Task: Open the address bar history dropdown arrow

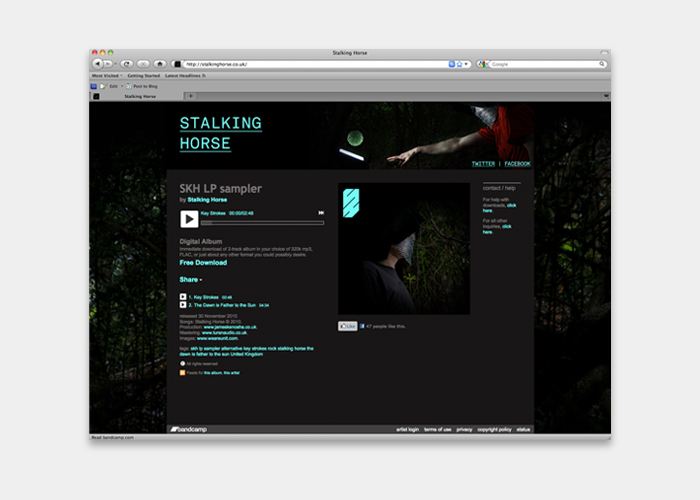Action: [x=466, y=64]
